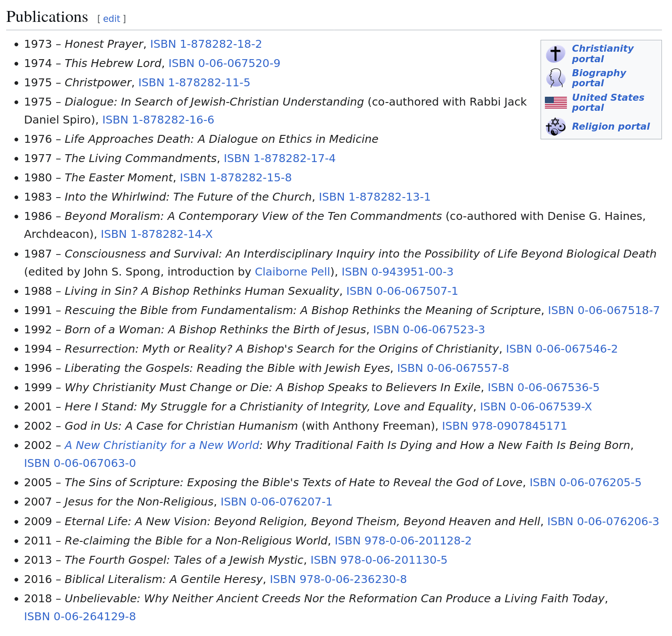The height and width of the screenshot is (636, 672).
Task: Click the title The Living Commandments
Action: click(141, 159)
